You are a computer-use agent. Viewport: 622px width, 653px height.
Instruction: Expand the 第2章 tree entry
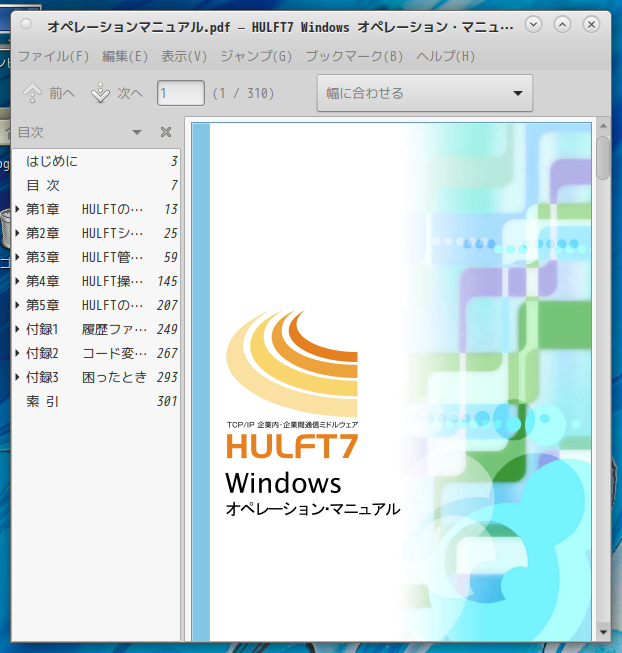[x=17, y=233]
